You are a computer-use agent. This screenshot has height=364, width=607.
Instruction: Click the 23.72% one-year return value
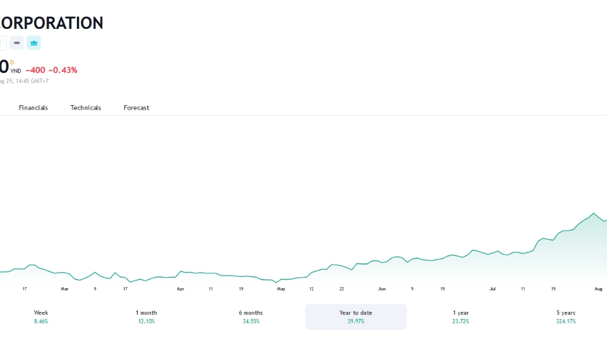(x=461, y=321)
